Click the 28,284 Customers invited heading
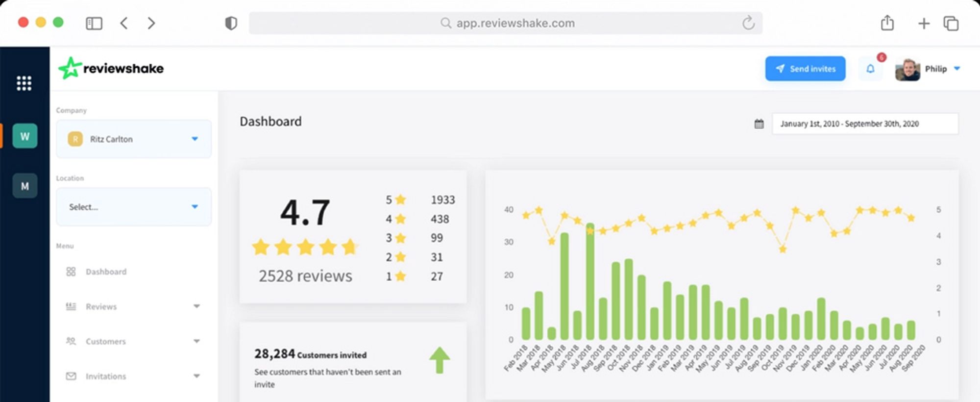This screenshot has width=980, height=402. (310, 354)
